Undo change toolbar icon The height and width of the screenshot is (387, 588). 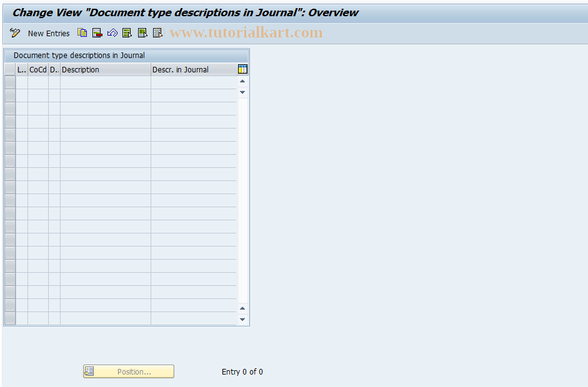(112, 33)
